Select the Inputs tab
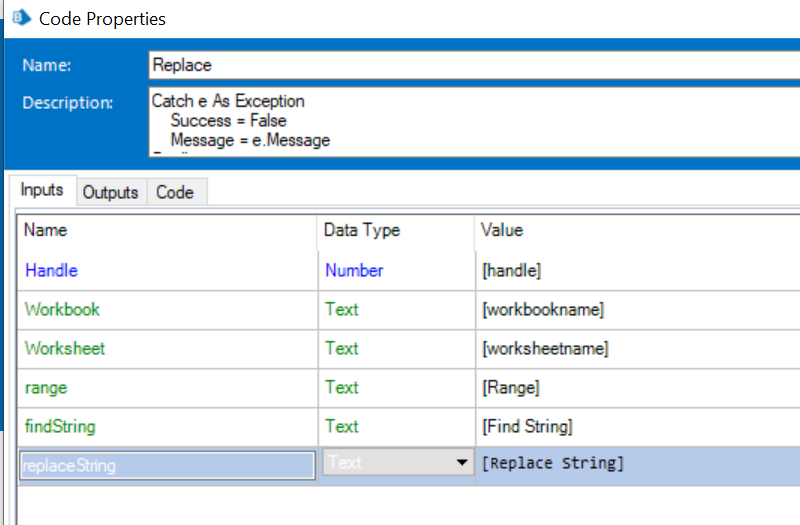Screen dimensions: 800x525 pyautogui.click(x=42, y=190)
